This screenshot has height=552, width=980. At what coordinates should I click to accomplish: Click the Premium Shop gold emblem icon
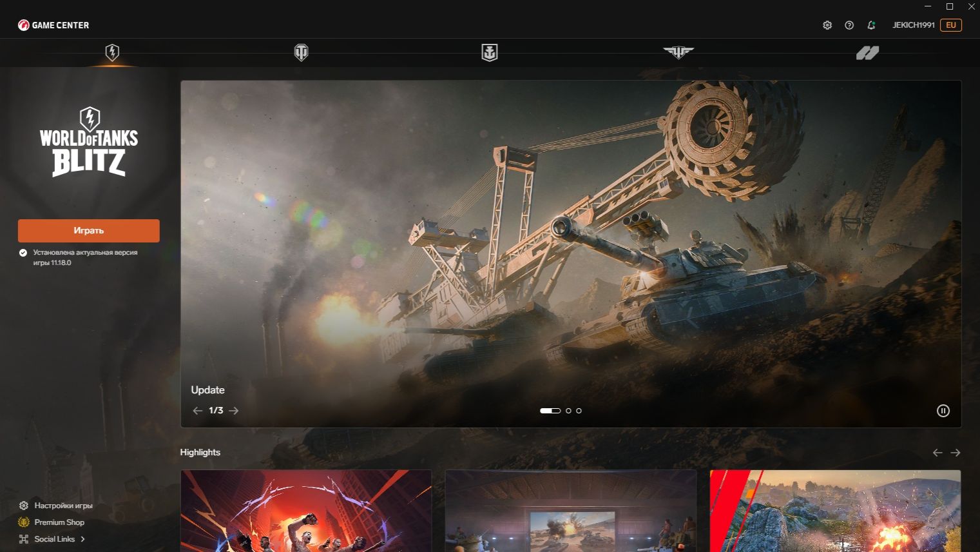(x=24, y=522)
